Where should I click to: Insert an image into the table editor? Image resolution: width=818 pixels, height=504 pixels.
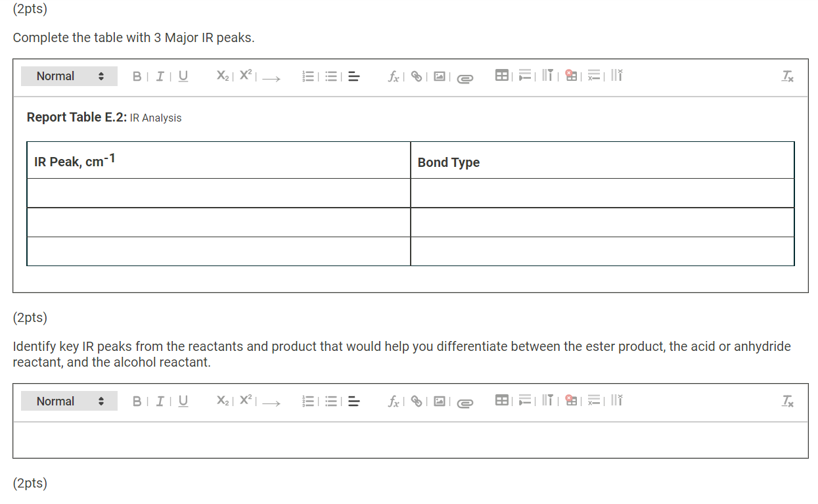point(439,76)
